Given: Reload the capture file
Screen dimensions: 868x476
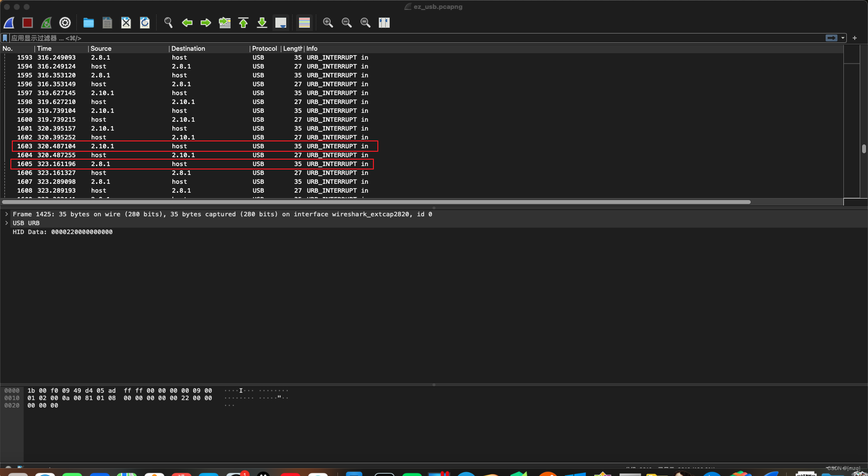Looking at the screenshot, I should (145, 23).
